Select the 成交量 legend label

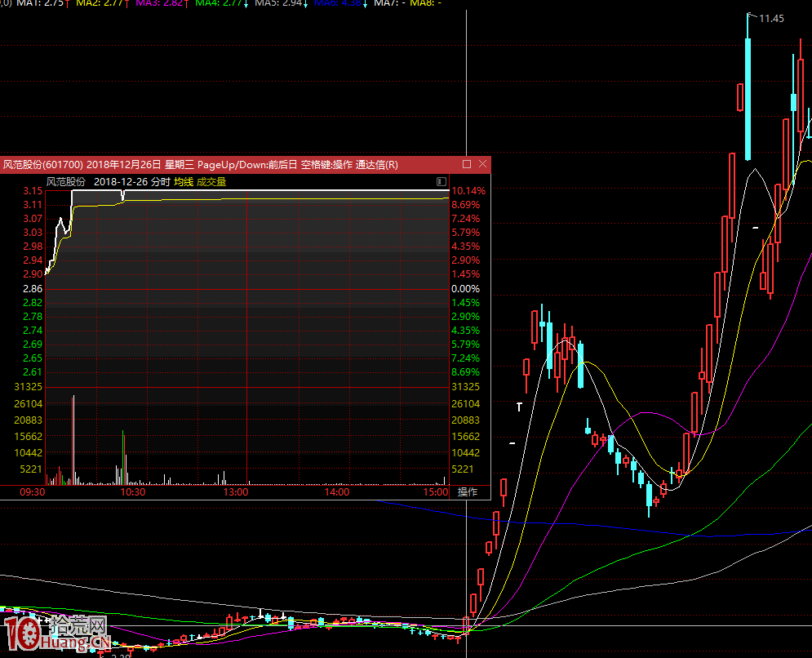(x=211, y=181)
